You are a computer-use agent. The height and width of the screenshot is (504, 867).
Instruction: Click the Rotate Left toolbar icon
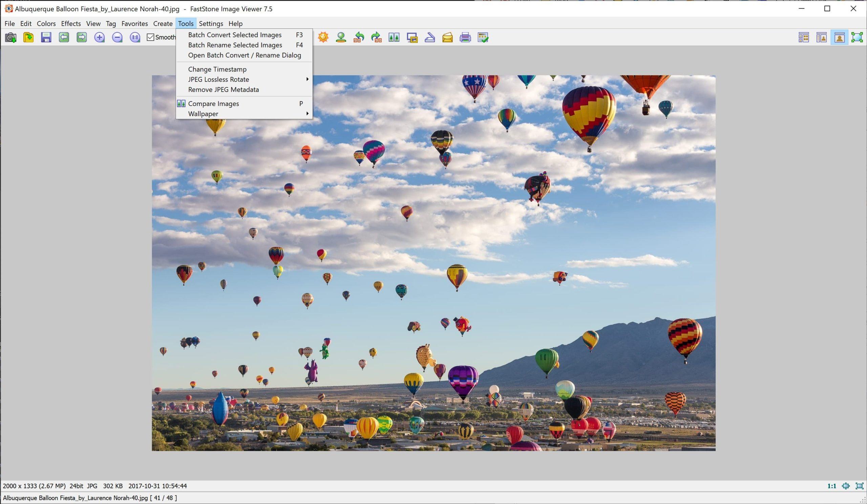359,37
